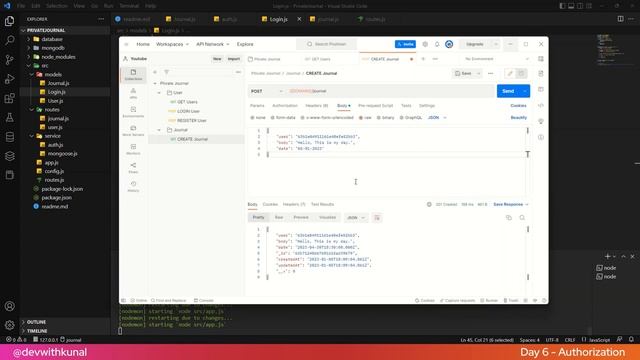Screen dimensions: 640x360
Task: Open Postman settings gear icon
Action: pyautogui.click(x=425, y=44)
